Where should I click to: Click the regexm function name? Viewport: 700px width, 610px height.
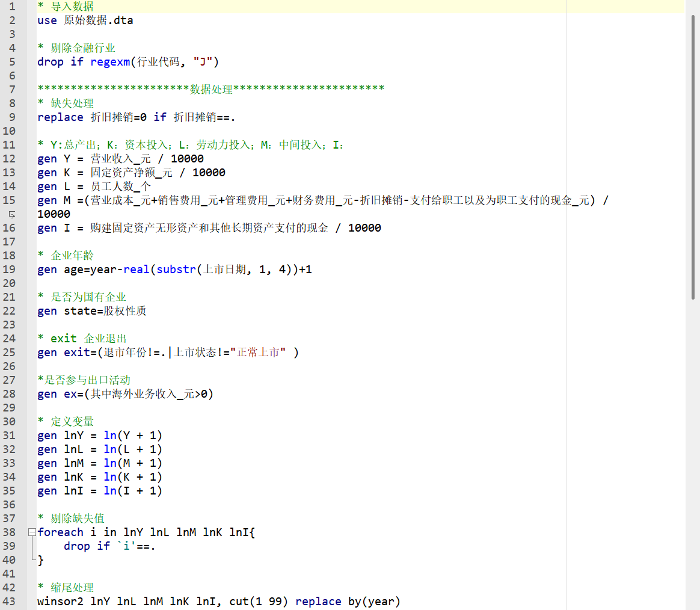pos(109,62)
